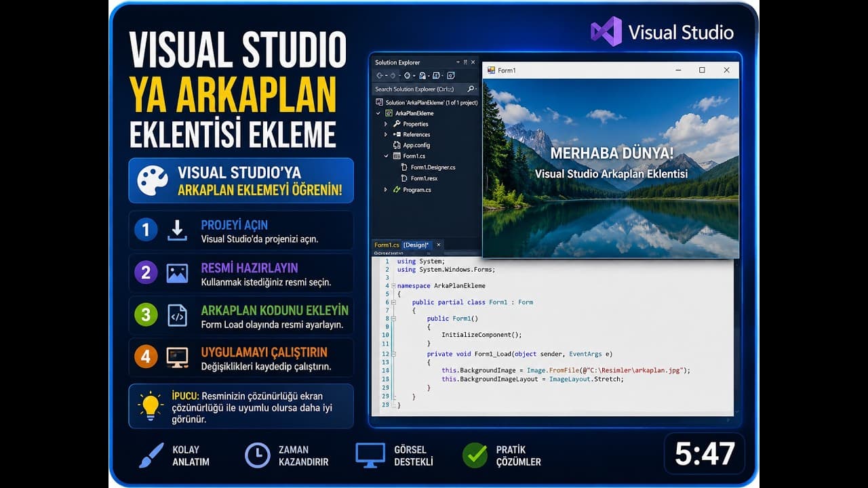Click the 'PROJEYİ AÇIN' step heading
This screenshot has width=868, height=488.
tap(235, 225)
